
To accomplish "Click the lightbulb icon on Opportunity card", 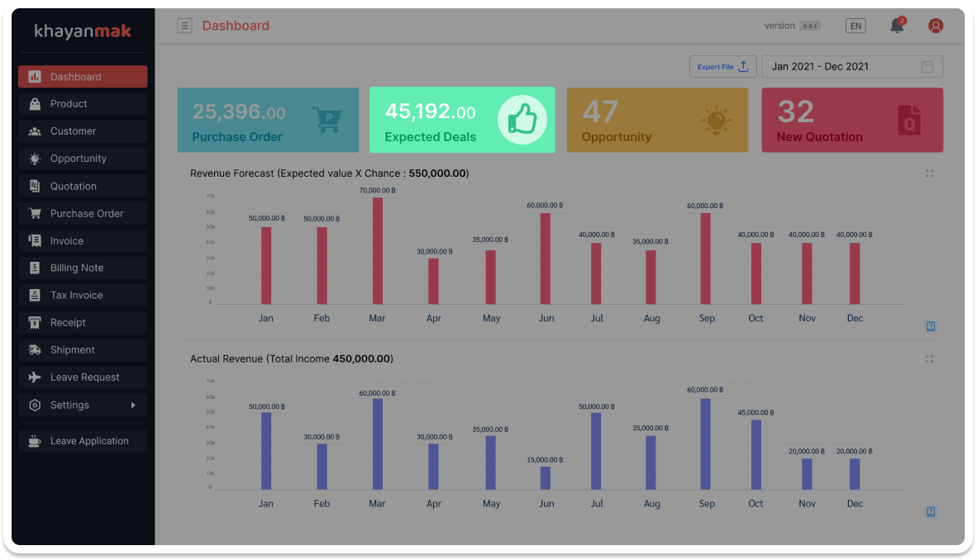I will [716, 121].
